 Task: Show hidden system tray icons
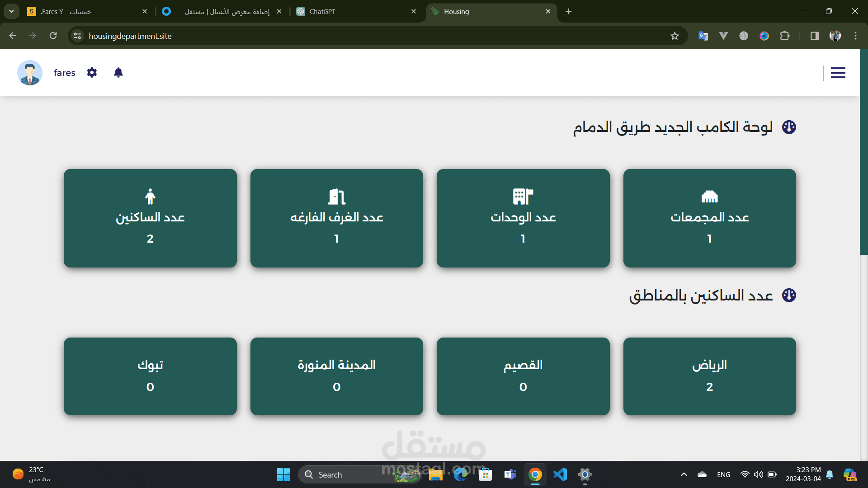tap(684, 474)
